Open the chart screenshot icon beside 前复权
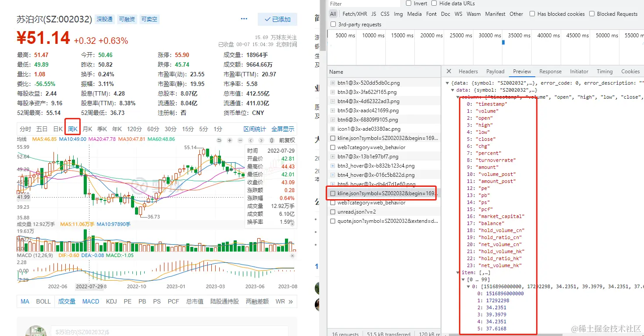The width and height of the screenshot is (644, 336). point(272,140)
